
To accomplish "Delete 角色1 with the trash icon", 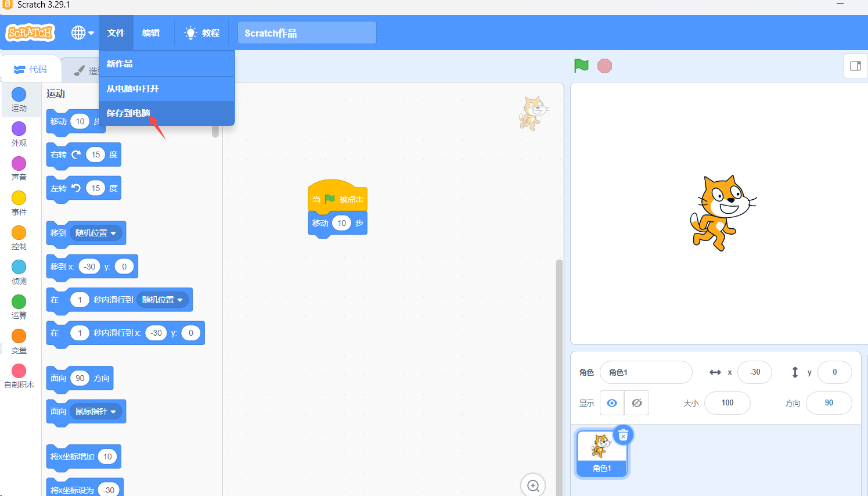I will coord(623,435).
